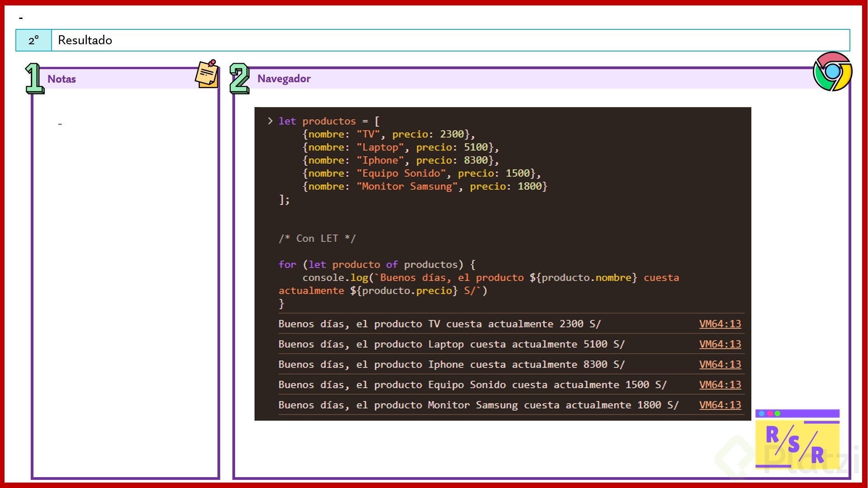Click the 2° step number cell
The image size is (868, 488).
(x=34, y=40)
